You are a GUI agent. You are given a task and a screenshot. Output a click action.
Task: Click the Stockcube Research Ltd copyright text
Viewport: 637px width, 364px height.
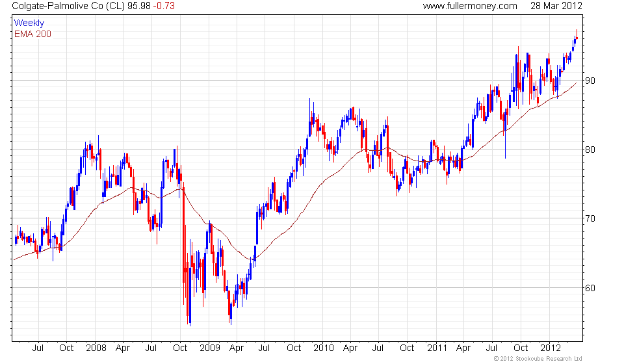538,359
